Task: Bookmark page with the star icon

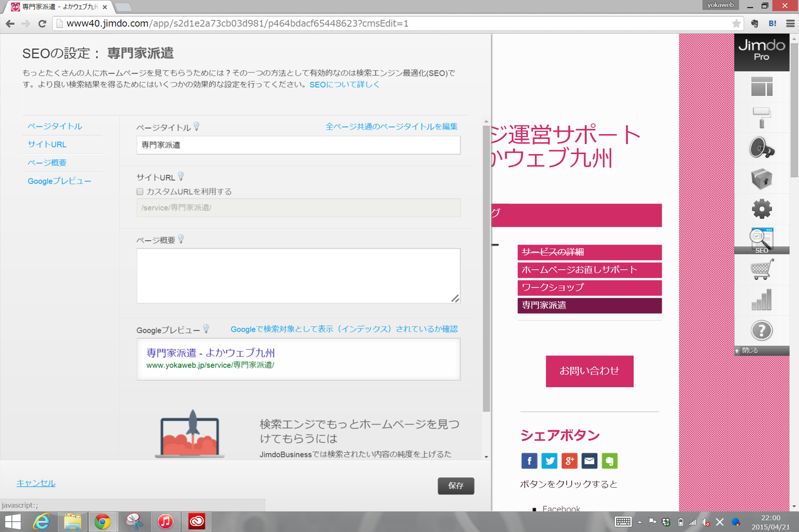Action: tap(737, 24)
